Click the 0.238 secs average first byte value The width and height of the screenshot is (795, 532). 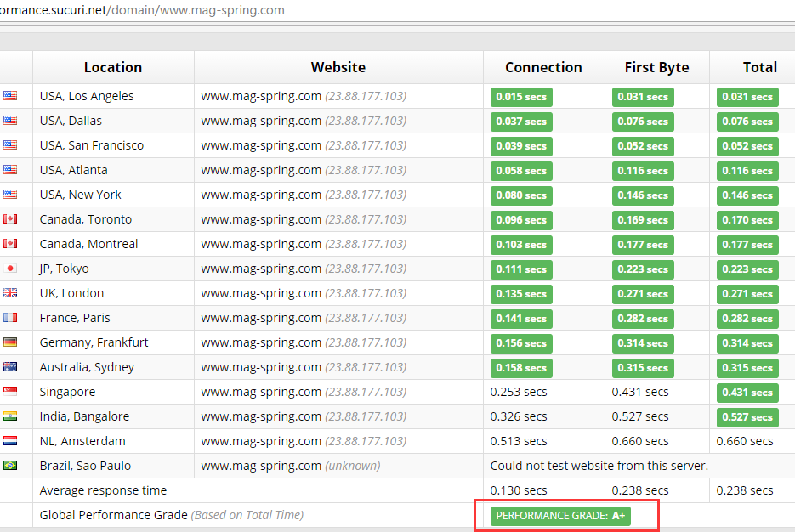640,490
